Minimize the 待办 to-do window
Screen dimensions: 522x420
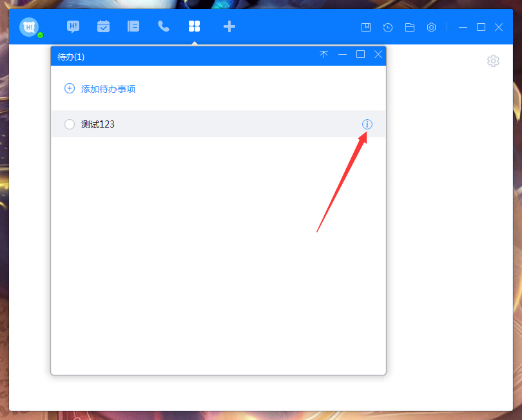343,55
